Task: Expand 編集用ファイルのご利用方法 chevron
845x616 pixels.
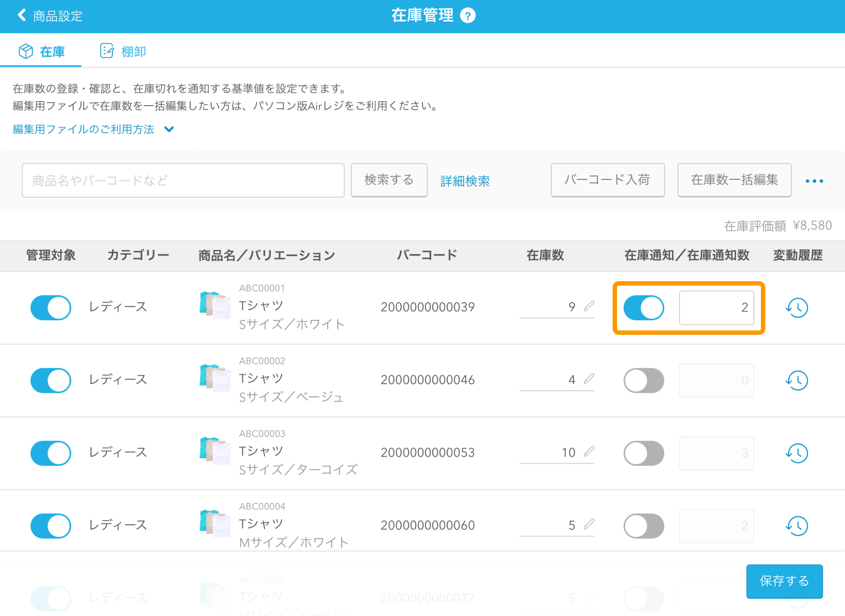Action: point(169,129)
